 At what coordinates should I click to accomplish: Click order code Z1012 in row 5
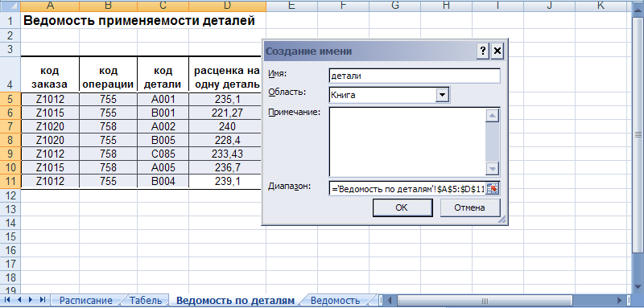pos(50,99)
